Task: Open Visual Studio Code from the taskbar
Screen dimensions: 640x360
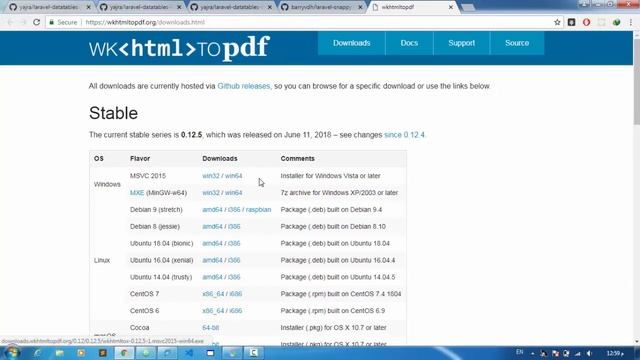Action: [189, 353]
